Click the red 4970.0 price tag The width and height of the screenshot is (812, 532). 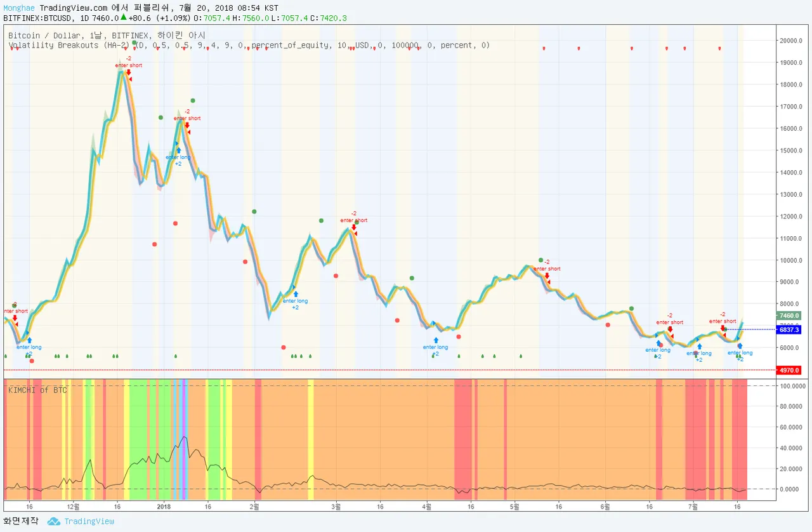(789, 370)
